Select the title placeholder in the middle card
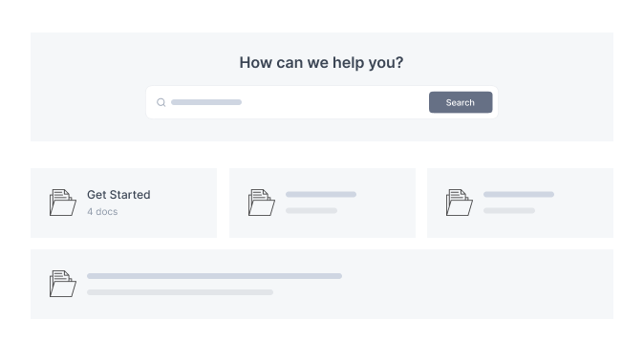 pyautogui.click(x=321, y=194)
